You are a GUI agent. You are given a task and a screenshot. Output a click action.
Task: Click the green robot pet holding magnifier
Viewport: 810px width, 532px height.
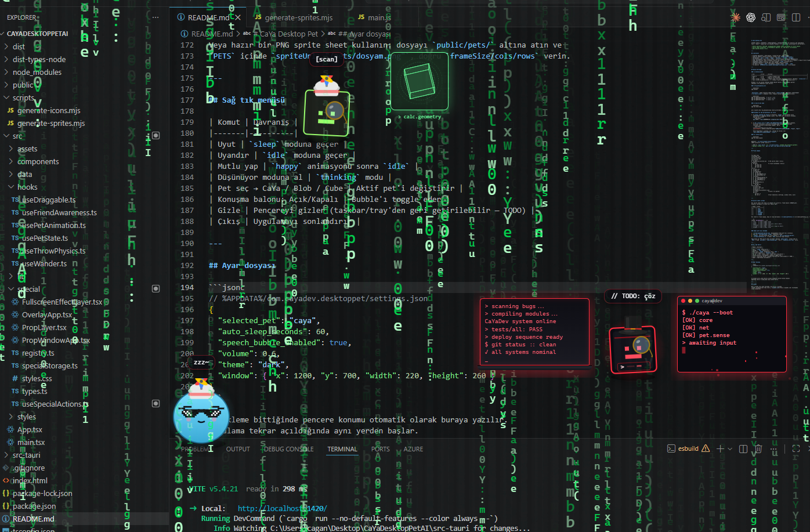[327, 107]
